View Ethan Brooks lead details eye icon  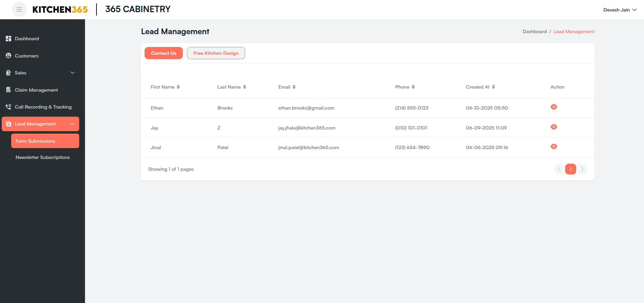coord(554,107)
